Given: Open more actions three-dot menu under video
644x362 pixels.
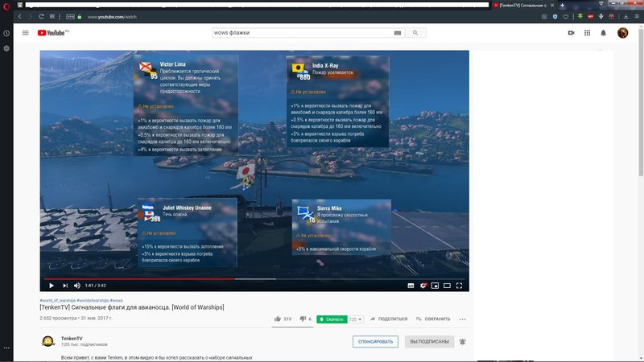Looking at the screenshot, I should coord(462,319).
